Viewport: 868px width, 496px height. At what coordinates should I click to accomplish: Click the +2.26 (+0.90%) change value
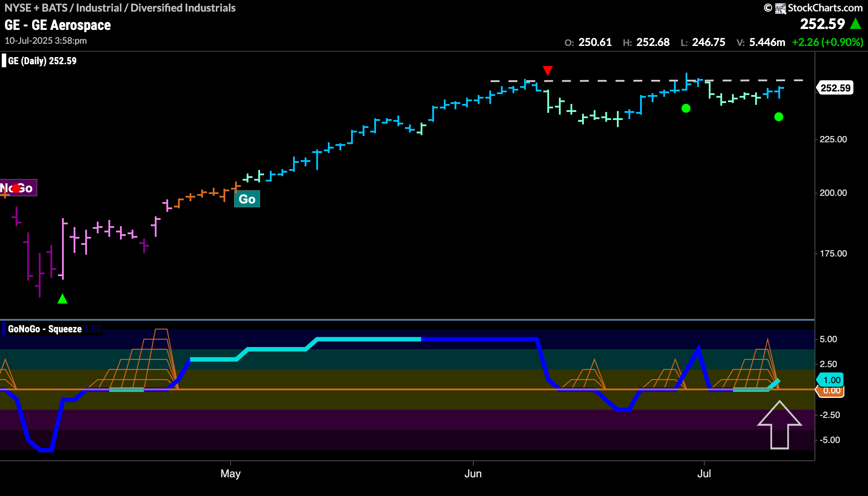827,42
